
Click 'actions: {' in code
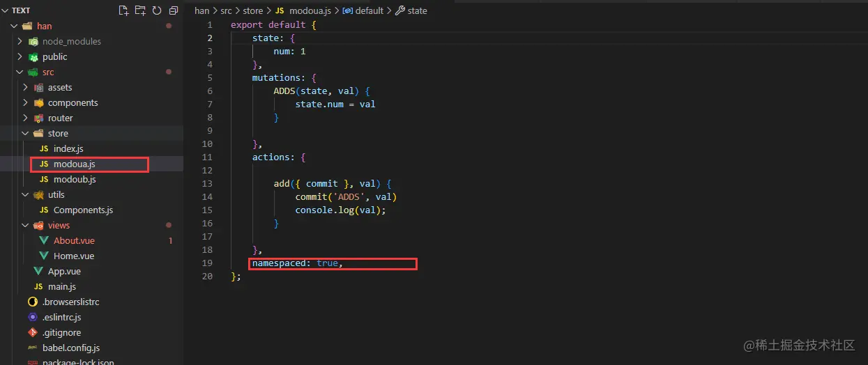[x=279, y=157]
